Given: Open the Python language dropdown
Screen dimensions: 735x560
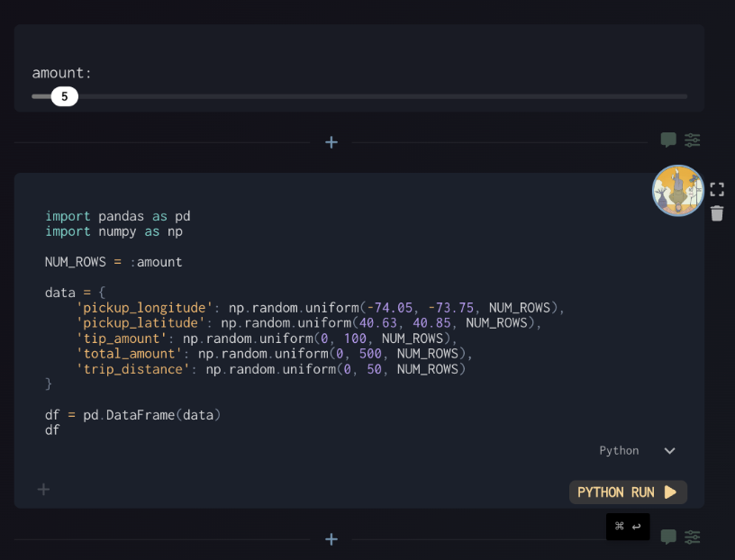Looking at the screenshot, I should coord(638,451).
